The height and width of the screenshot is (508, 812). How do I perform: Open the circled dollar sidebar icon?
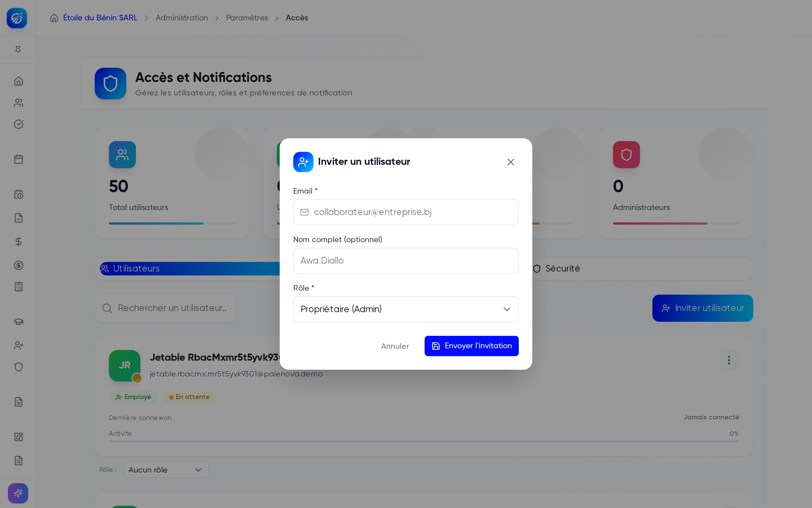(x=18, y=265)
